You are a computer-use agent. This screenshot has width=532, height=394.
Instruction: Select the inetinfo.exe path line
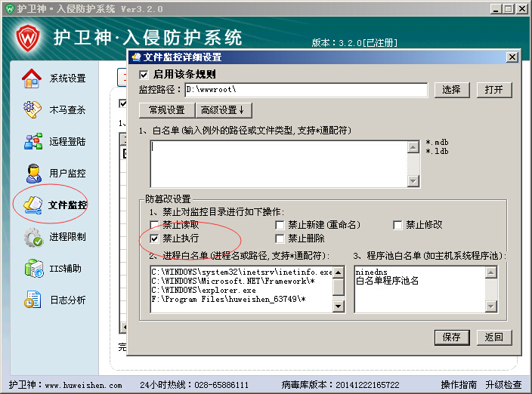coord(242,272)
